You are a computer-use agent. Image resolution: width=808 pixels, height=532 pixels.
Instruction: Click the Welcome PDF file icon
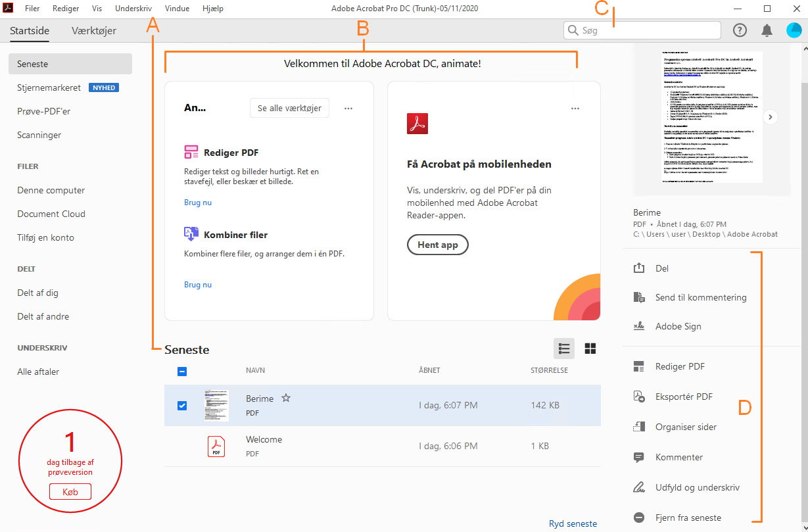tap(216, 447)
